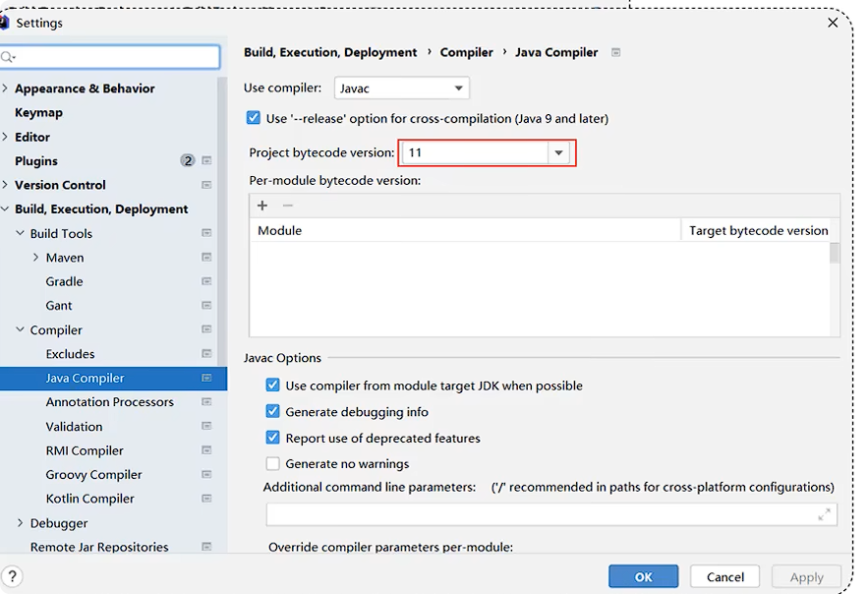
Task: Open the Project bytecode version dropdown arrow
Action: coord(558,152)
